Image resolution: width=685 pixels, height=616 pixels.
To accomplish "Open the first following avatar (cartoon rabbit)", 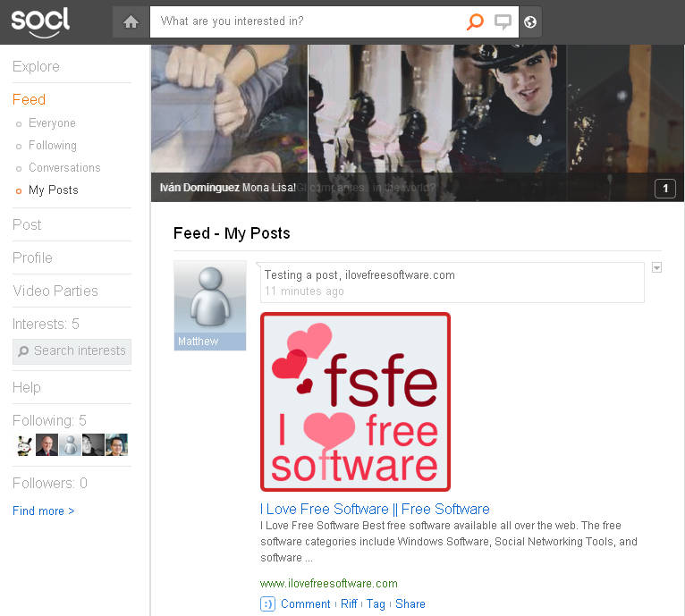I will [24, 445].
